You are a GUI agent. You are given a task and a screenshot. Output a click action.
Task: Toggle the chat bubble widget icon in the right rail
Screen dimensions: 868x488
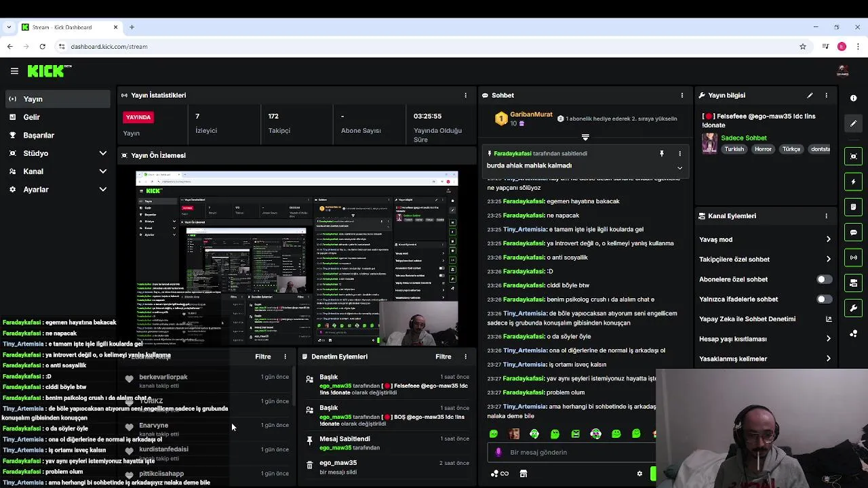pos(853,232)
